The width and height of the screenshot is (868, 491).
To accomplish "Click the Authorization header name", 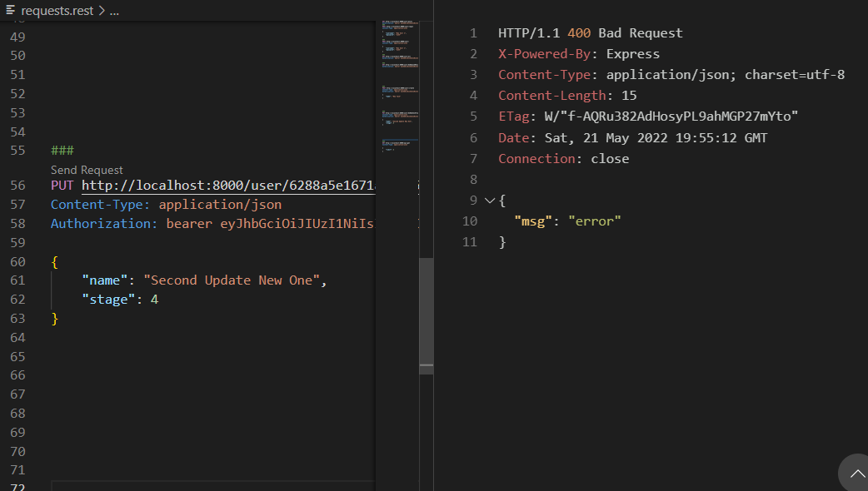I will (104, 223).
